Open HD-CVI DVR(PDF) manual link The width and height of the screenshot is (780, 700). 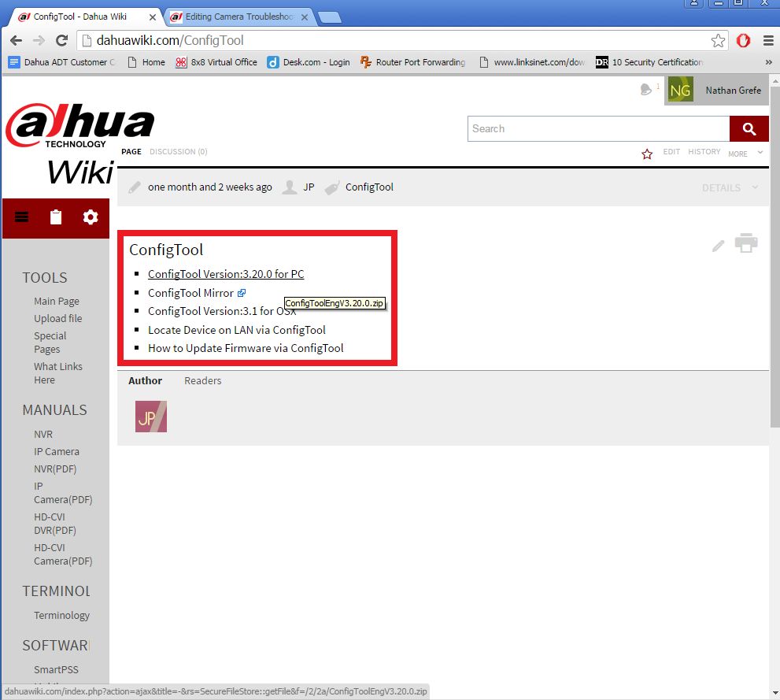55,524
